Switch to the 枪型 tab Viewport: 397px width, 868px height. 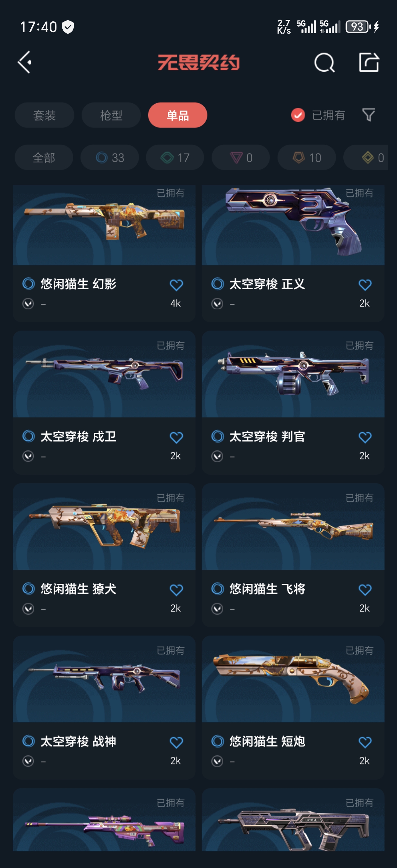click(x=111, y=115)
